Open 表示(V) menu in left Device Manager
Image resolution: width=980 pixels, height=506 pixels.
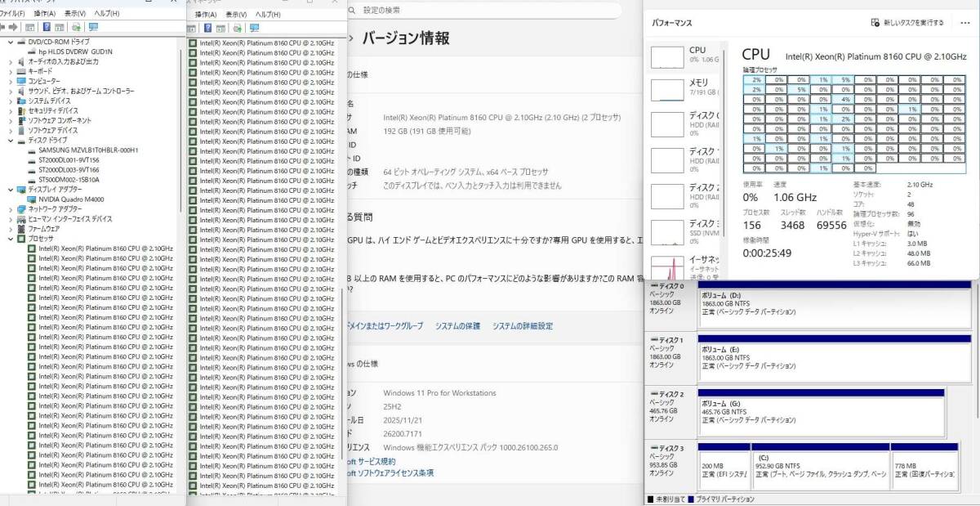74,14
